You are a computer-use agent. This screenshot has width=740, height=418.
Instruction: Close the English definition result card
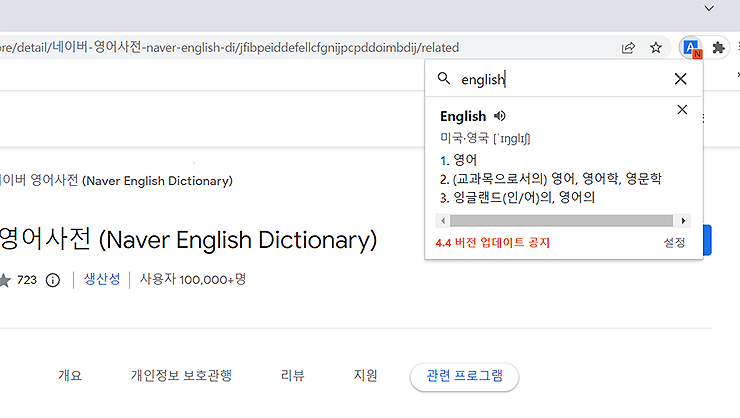coord(682,109)
